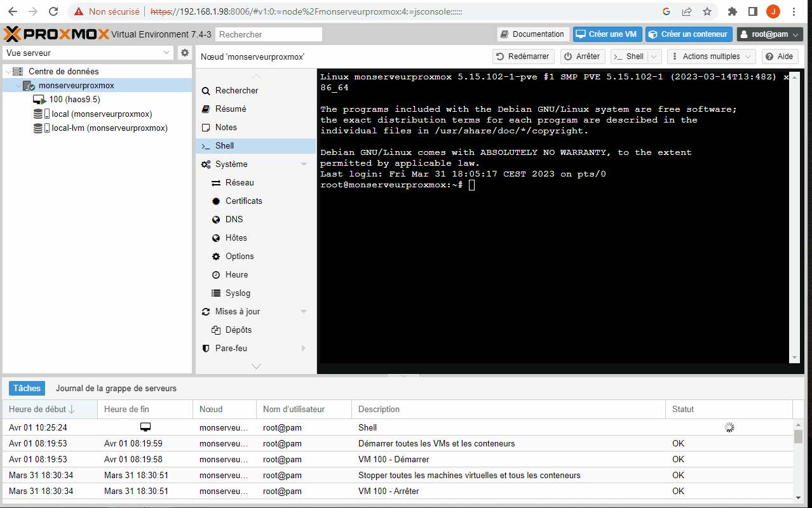812x508 pixels.
Task: Open local-lvm storage in server tree
Action: pos(109,128)
